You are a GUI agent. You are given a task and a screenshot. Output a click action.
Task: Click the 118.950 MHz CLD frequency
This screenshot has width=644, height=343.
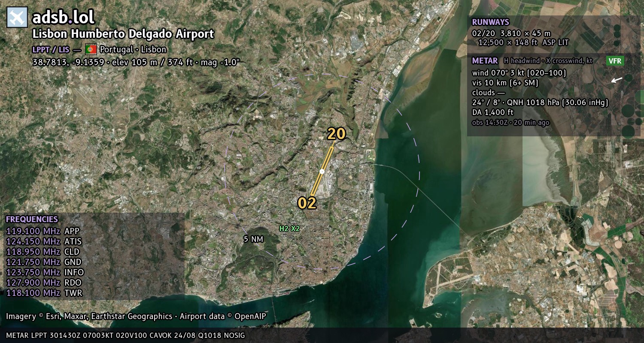tap(43, 252)
